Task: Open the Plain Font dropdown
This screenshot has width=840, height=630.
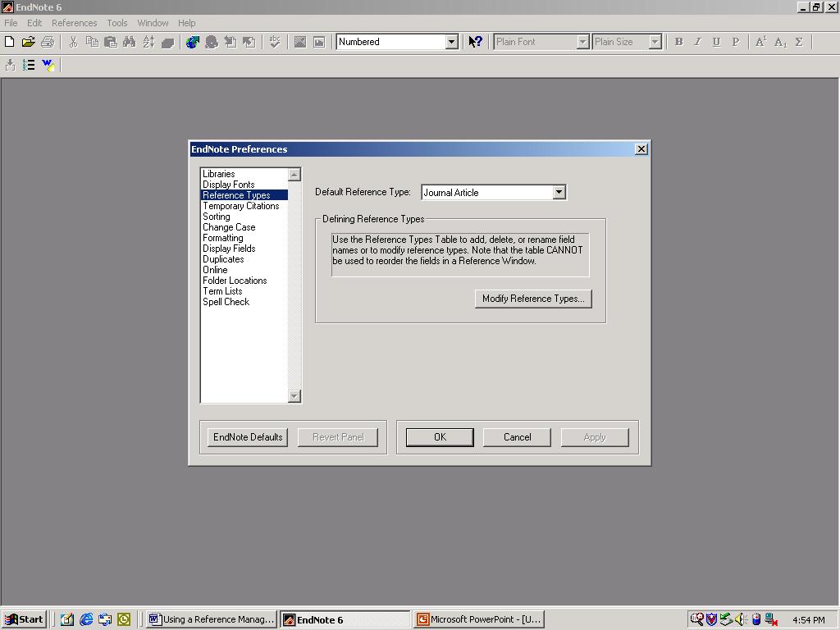Action: (583, 42)
